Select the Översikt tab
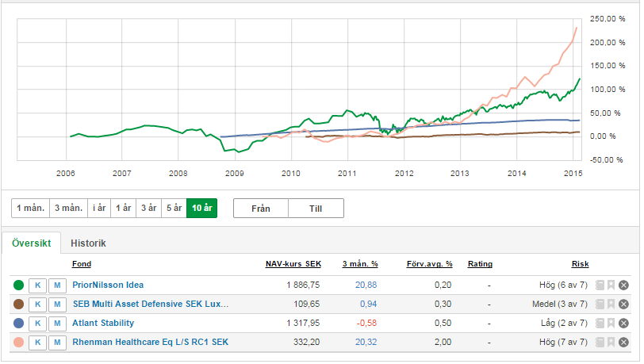The width and height of the screenshot is (644, 364). pyautogui.click(x=33, y=243)
